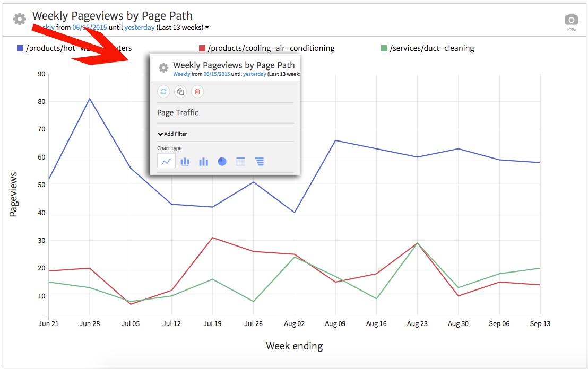Click the yesterday end date link in header
Image resolution: width=588 pixels, height=369 pixels.
point(140,27)
